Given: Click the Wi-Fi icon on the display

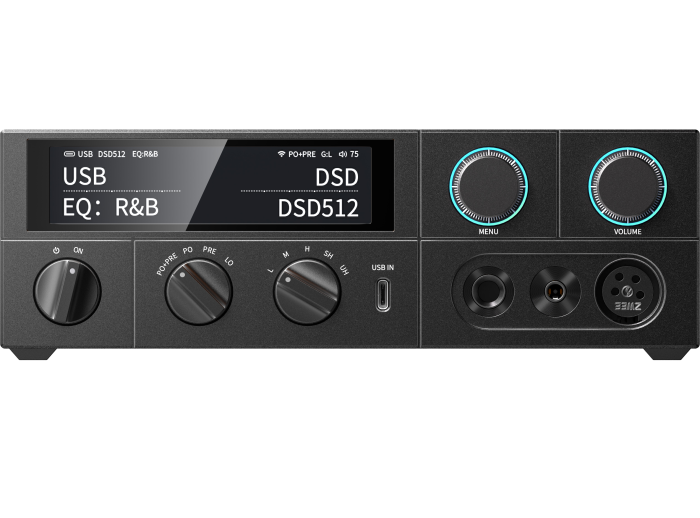Looking at the screenshot, I should click(281, 154).
